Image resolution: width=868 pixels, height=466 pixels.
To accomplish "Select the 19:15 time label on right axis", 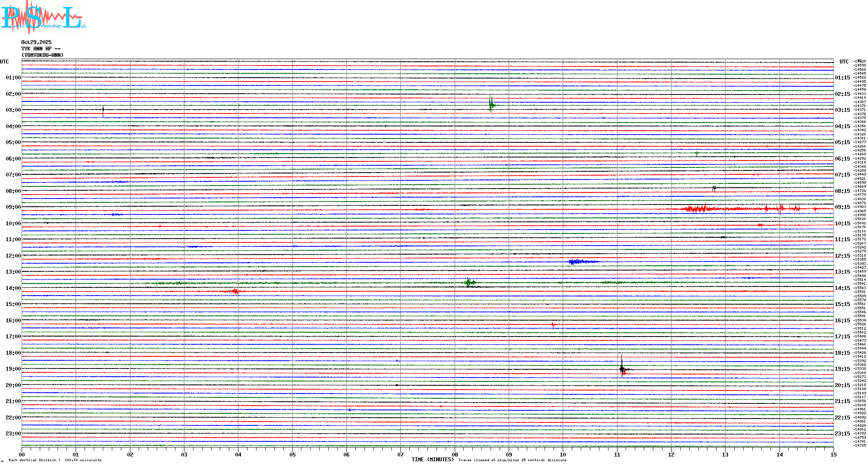I will pyautogui.click(x=842, y=369).
